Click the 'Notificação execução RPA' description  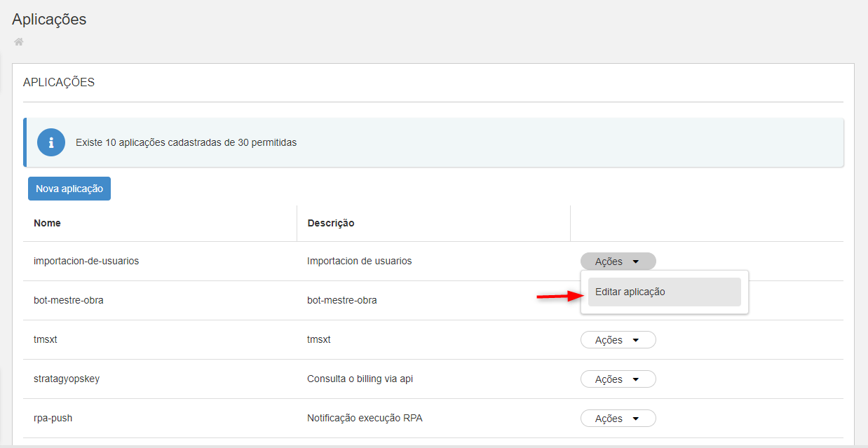365,418
